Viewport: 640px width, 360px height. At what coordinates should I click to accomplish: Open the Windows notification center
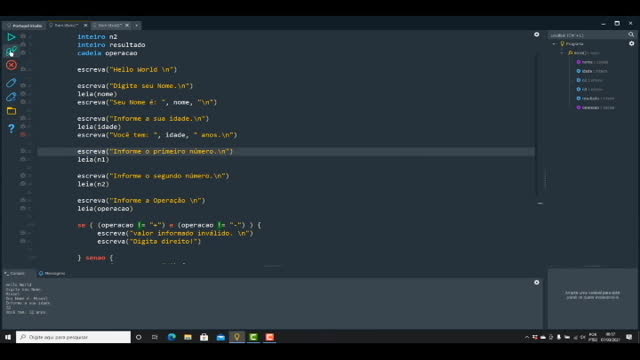(x=629, y=337)
